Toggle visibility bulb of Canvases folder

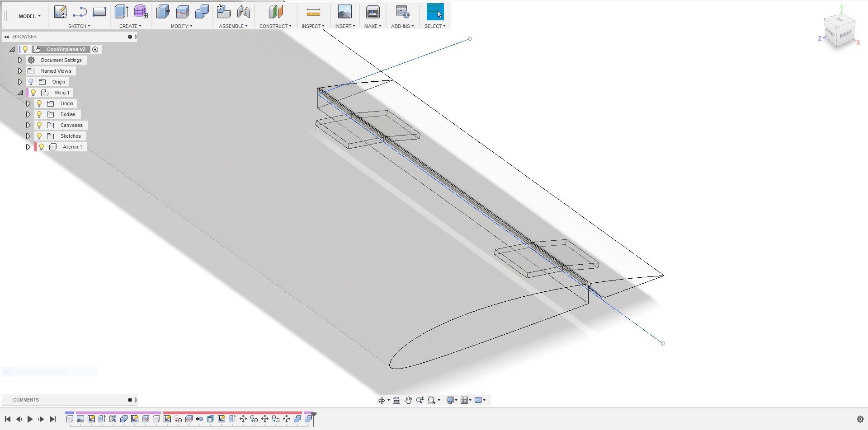(39, 125)
